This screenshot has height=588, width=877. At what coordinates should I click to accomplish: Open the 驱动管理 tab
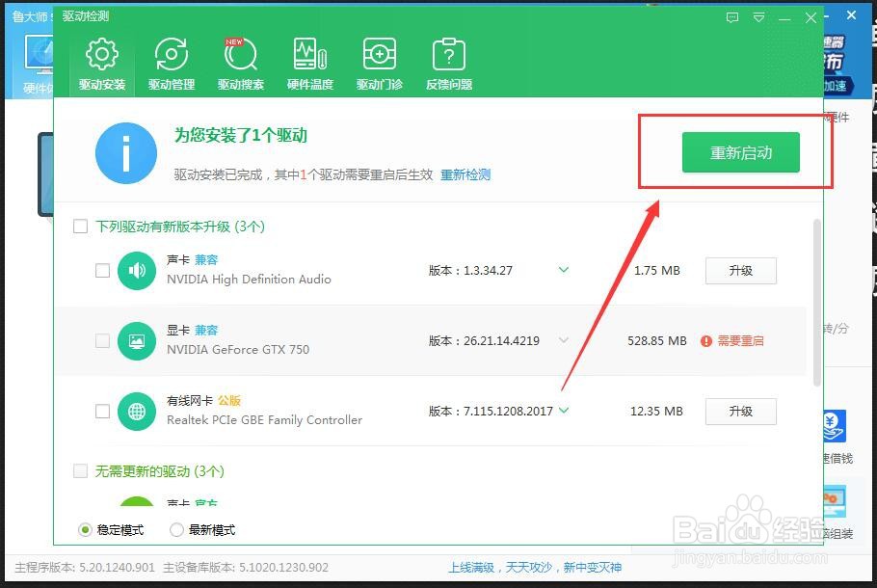pyautogui.click(x=172, y=64)
